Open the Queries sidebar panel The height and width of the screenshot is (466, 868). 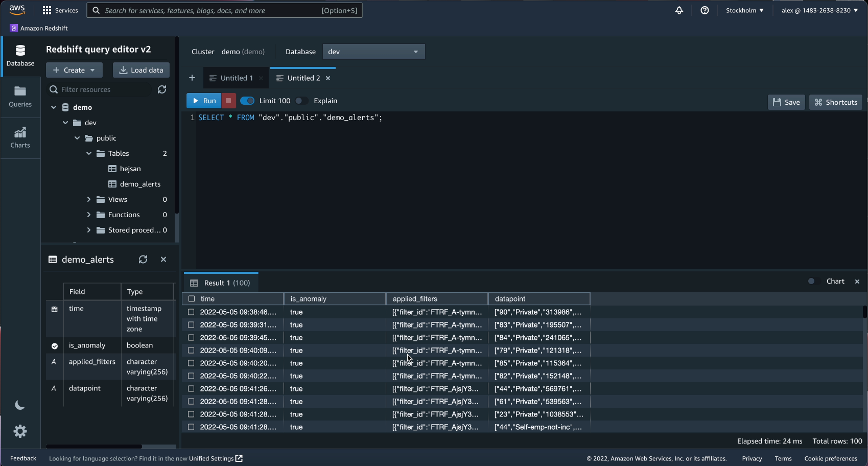20,97
